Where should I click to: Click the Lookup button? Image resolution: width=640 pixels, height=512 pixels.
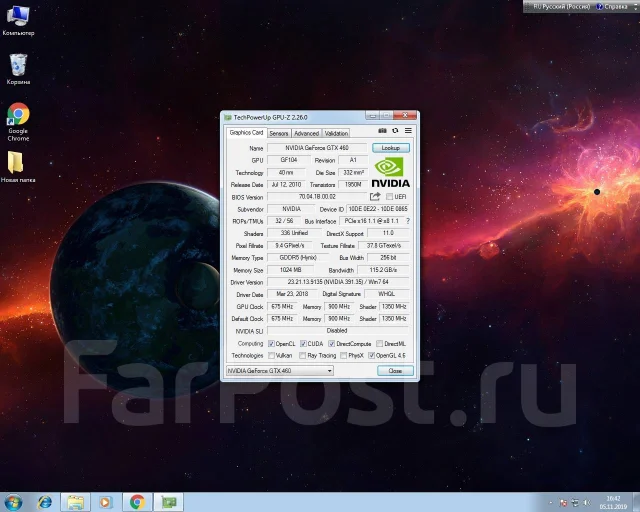tap(391, 148)
